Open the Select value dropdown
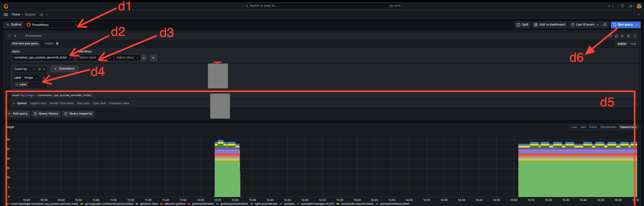 click(127, 58)
